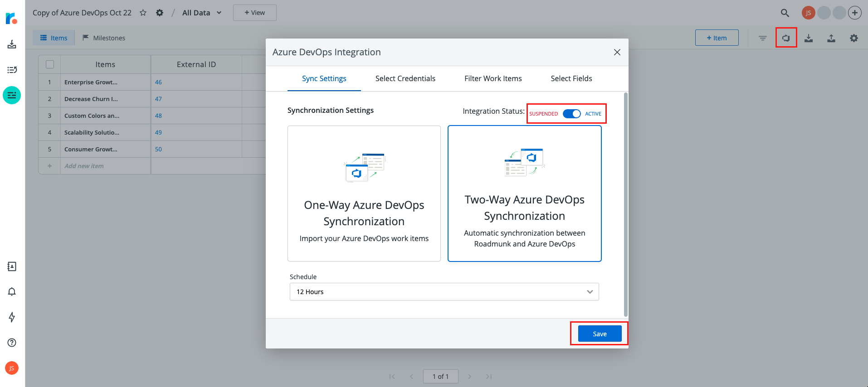Click the lightning bolt sidebar icon
This screenshot has height=387, width=868.
(x=12, y=317)
